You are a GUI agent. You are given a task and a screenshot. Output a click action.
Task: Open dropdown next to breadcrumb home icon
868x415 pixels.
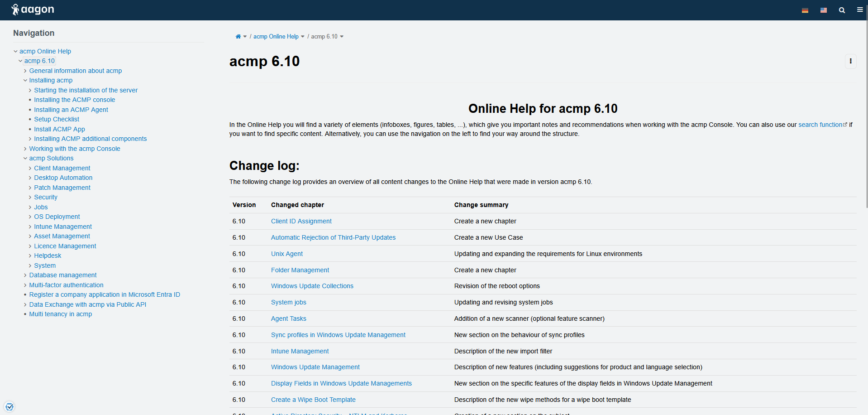pyautogui.click(x=245, y=37)
